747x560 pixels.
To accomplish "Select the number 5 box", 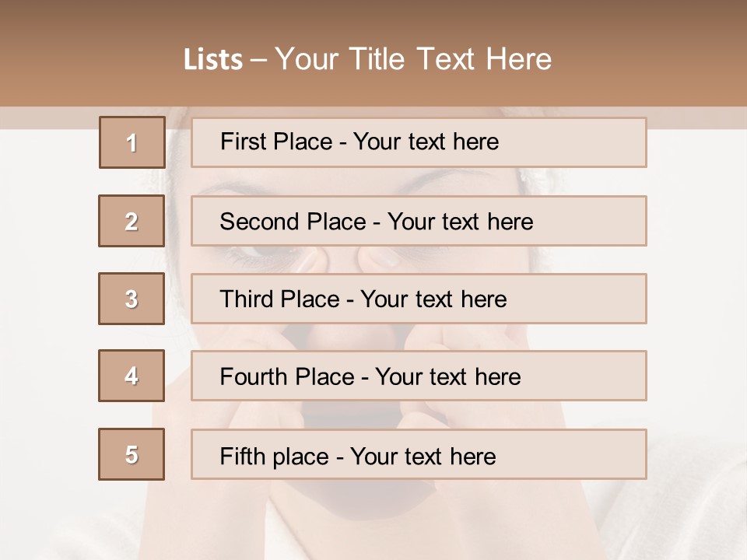I will (x=132, y=454).
